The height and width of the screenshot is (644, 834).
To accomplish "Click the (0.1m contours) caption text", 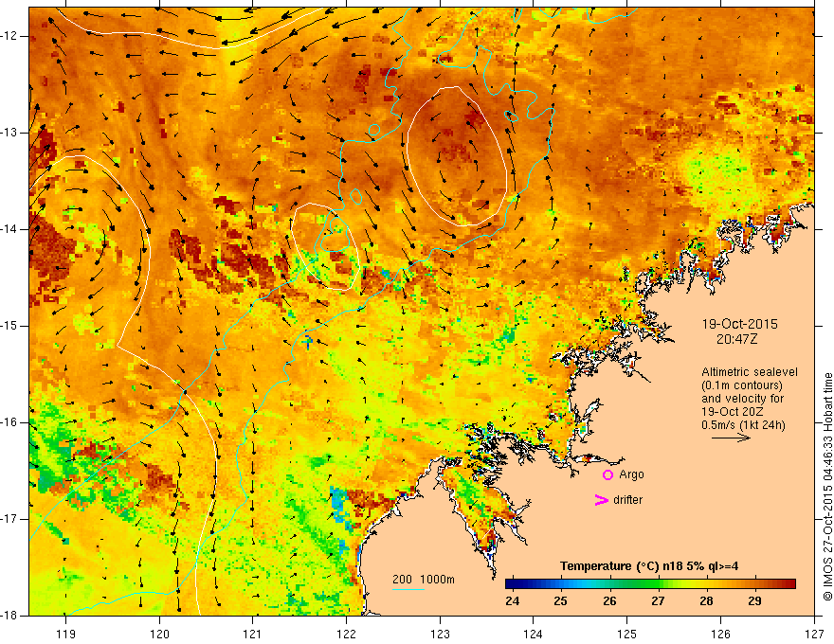I will pos(742,385).
